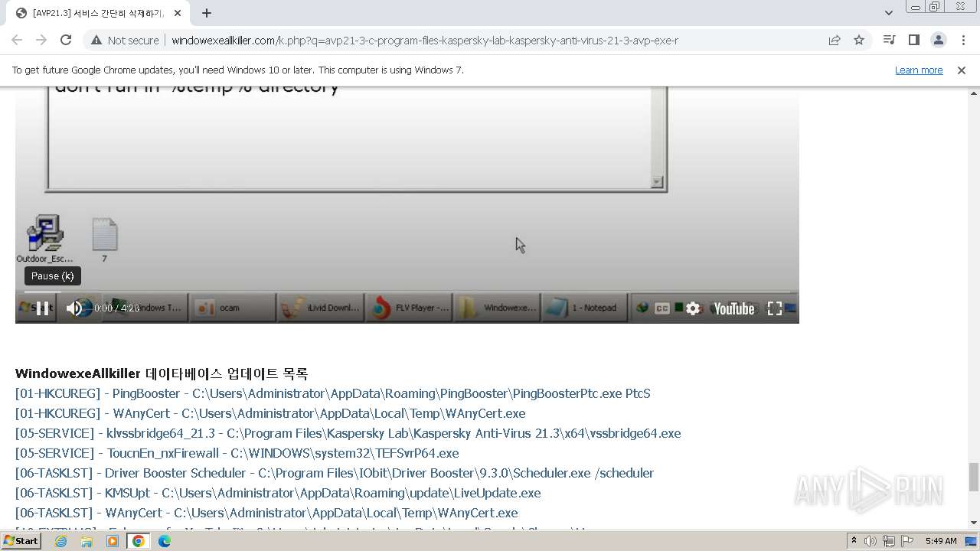Open the Driver Booster Scheduler entry
Screen dimensions: 980x551
coord(335,473)
